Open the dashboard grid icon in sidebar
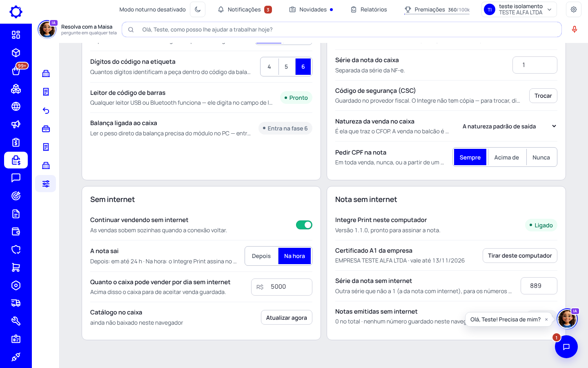Viewport: 588px width, 368px height. tap(16, 35)
